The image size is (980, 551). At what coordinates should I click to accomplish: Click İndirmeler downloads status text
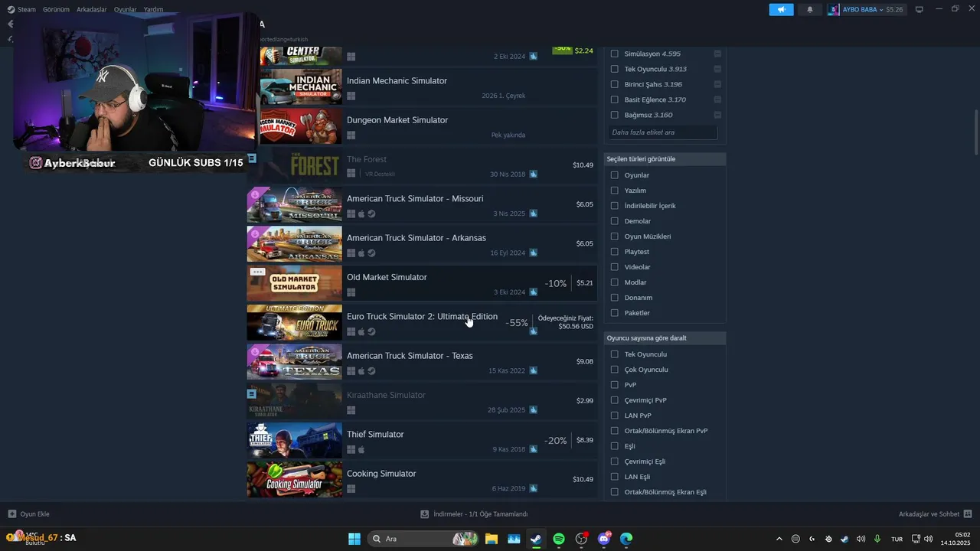(x=480, y=514)
